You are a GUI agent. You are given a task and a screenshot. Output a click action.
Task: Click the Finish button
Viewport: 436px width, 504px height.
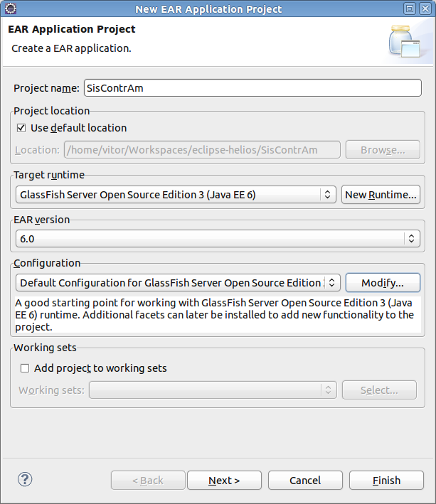tap(386, 481)
